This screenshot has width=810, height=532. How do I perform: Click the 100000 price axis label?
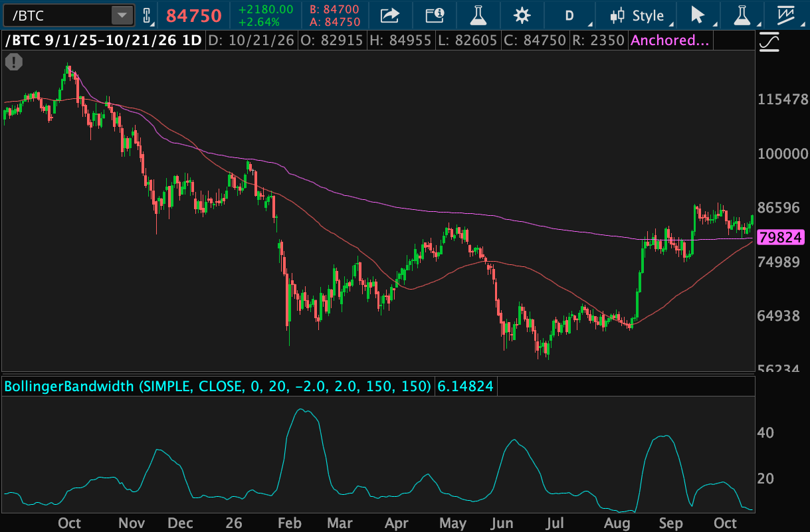point(783,153)
